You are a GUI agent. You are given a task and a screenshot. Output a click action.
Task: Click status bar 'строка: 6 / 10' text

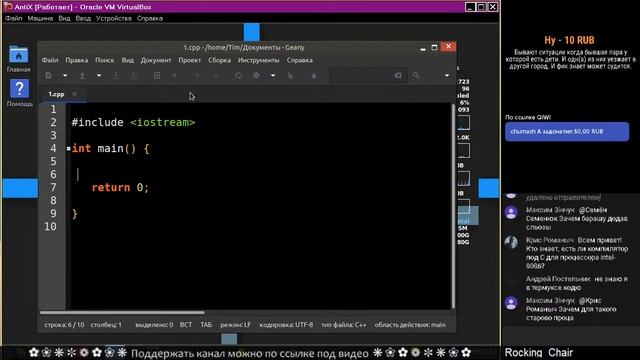(x=64, y=325)
